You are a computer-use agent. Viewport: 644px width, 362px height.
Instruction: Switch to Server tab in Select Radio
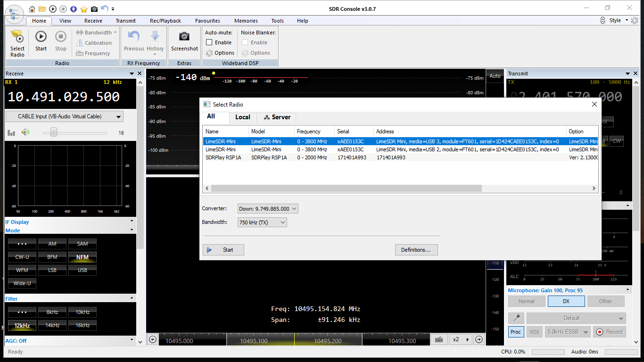coord(277,117)
